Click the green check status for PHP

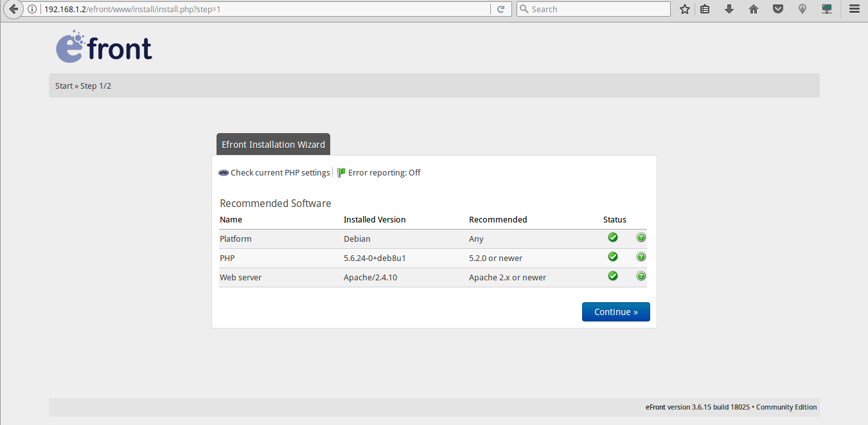tap(612, 257)
